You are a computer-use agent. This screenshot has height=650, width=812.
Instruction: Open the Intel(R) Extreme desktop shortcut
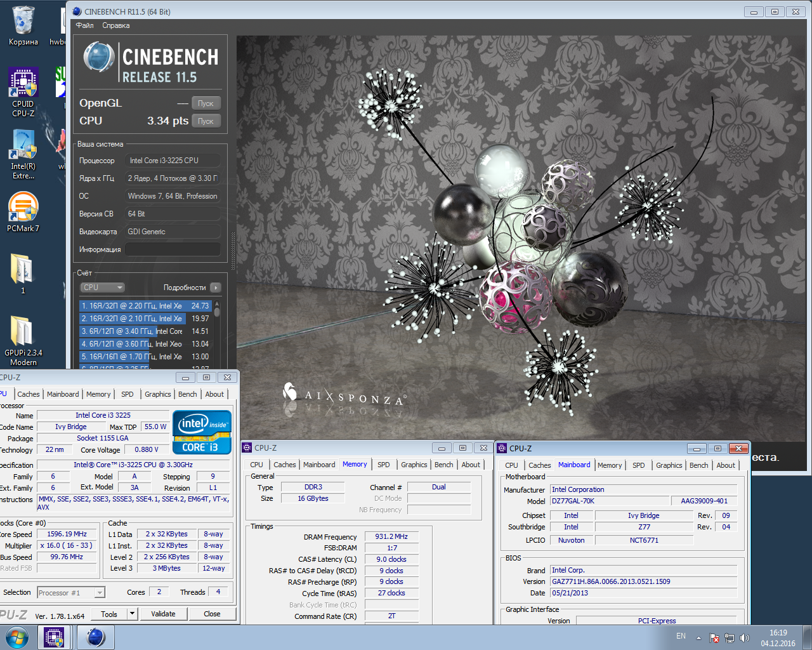[x=23, y=154]
